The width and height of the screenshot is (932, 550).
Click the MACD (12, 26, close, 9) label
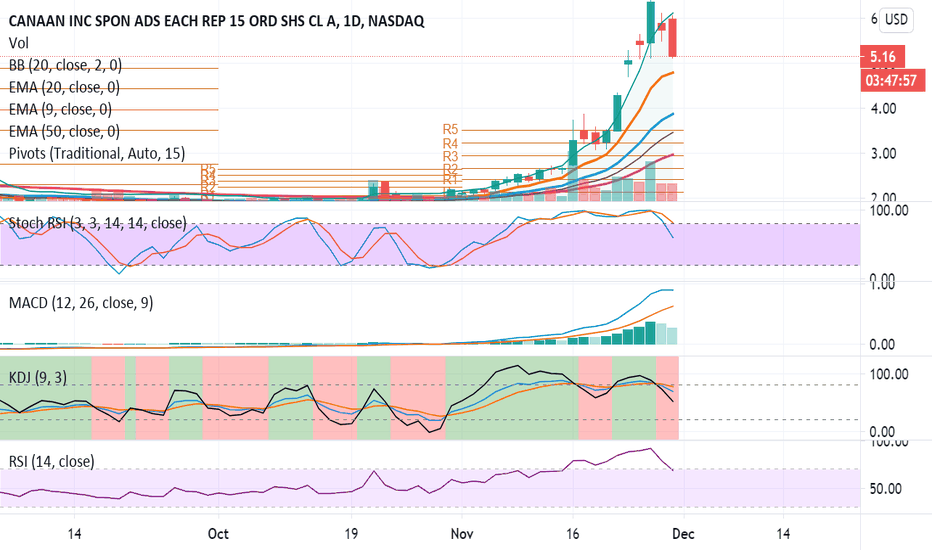pyautogui.click(x=81, y=303)
